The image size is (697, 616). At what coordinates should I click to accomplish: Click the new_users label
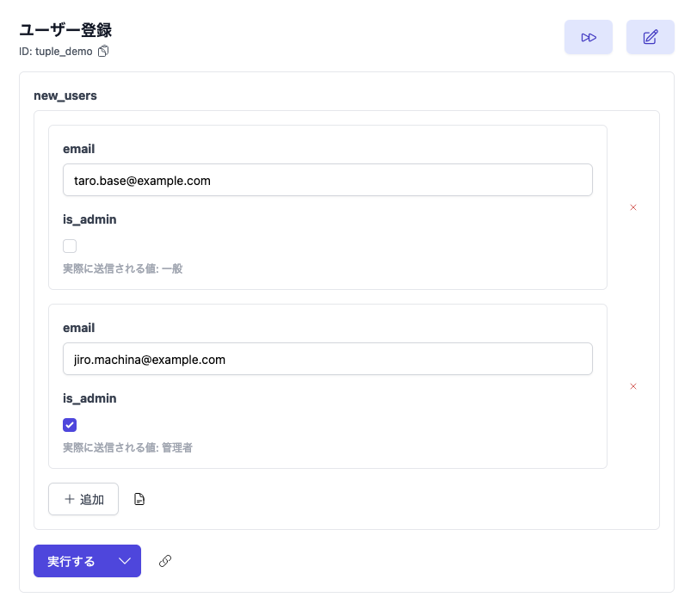tap(65, 95)
